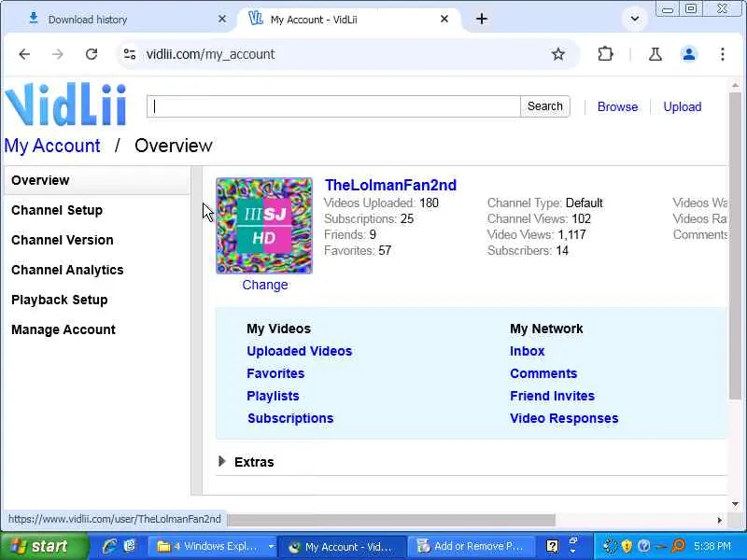Image resolution: width=747 pixels, height=560 pixels.
Task: Open the Chrome three-dot menu
Action: pos(722,54)
